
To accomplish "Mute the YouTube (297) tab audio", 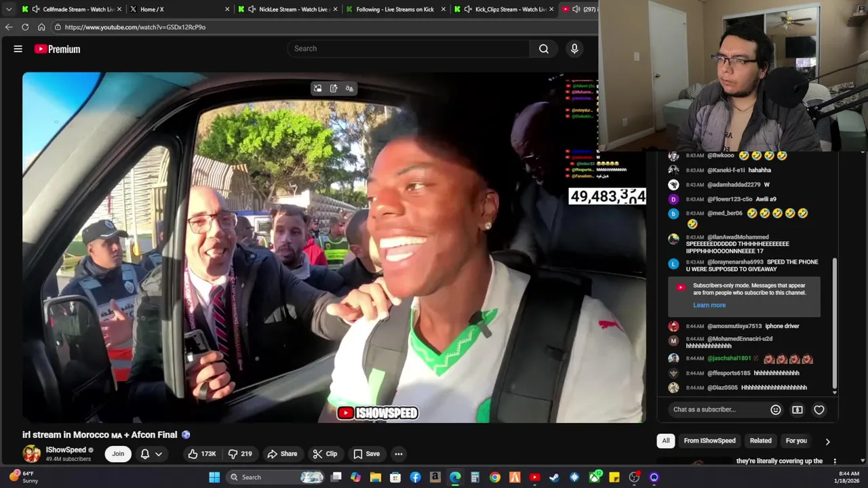I will click(576, 9).
